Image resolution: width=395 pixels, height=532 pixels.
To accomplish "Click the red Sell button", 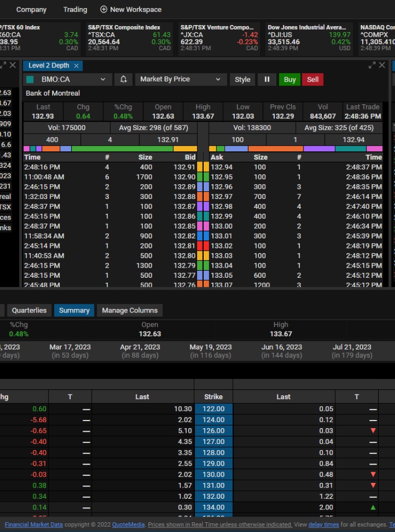I will pos(313,79).
